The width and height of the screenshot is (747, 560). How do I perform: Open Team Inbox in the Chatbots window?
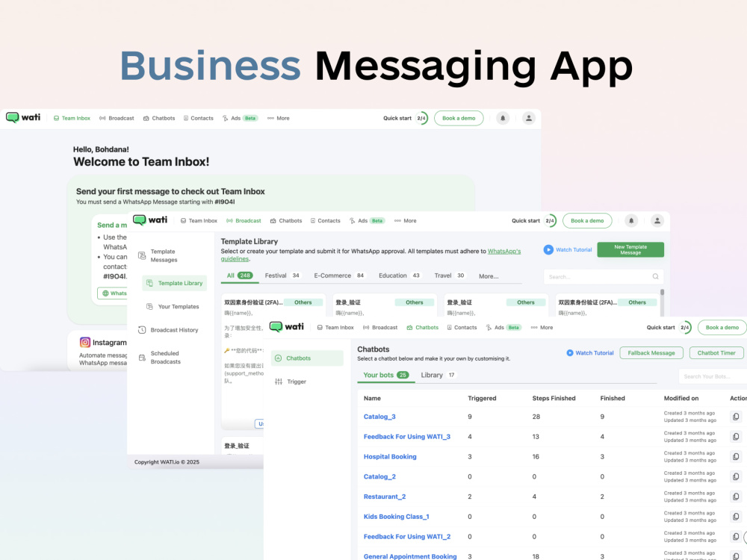(x=335, y=328)
